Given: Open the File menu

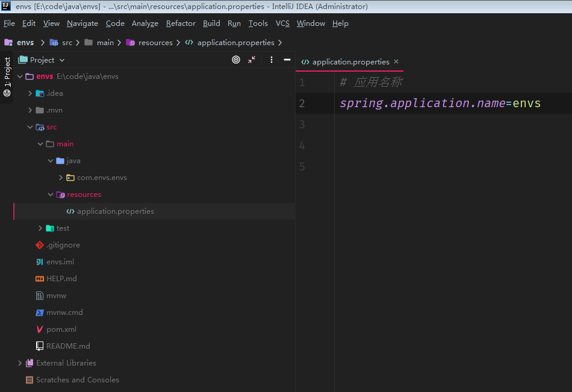Looking at the screenshot, I should [x=9, y=23].
